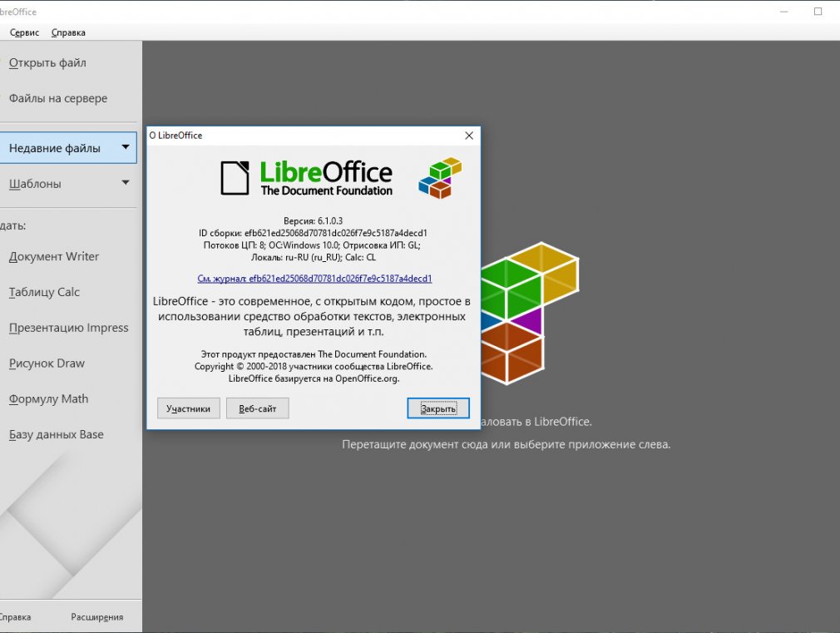Create a new Презентацию Impress
The width and height of the screenshot is (840, 633).
click(68, 328)
